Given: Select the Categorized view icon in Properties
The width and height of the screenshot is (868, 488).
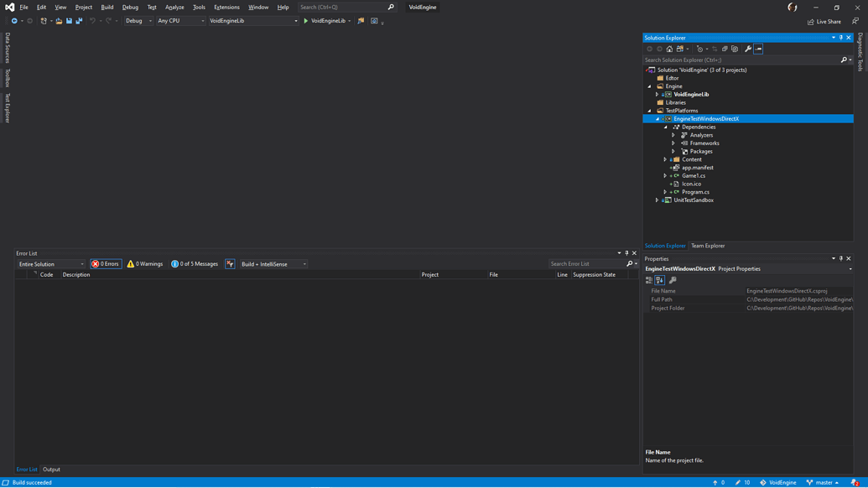Looking at the screenshot, I should (x=649, y=278).
